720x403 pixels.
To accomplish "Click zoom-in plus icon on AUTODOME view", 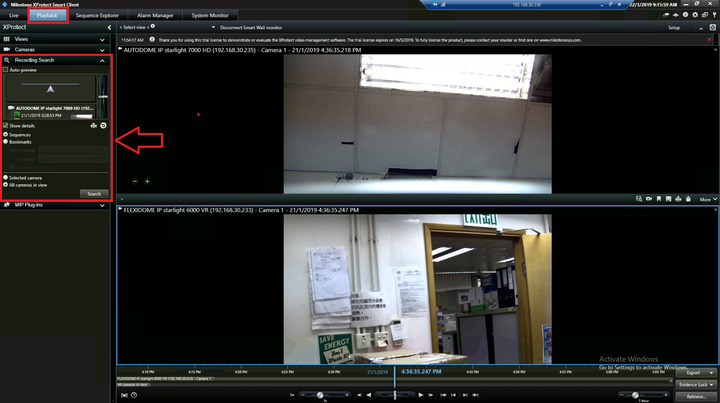I will (147, 181).
